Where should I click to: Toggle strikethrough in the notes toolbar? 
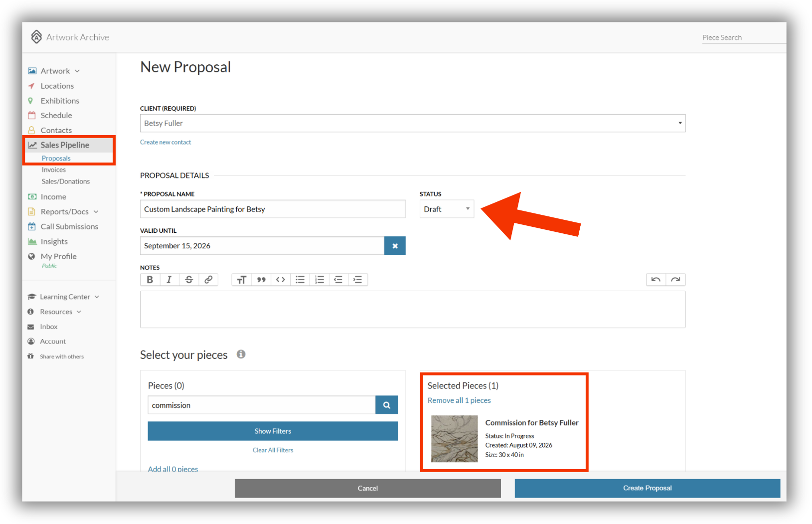[189, 280]
